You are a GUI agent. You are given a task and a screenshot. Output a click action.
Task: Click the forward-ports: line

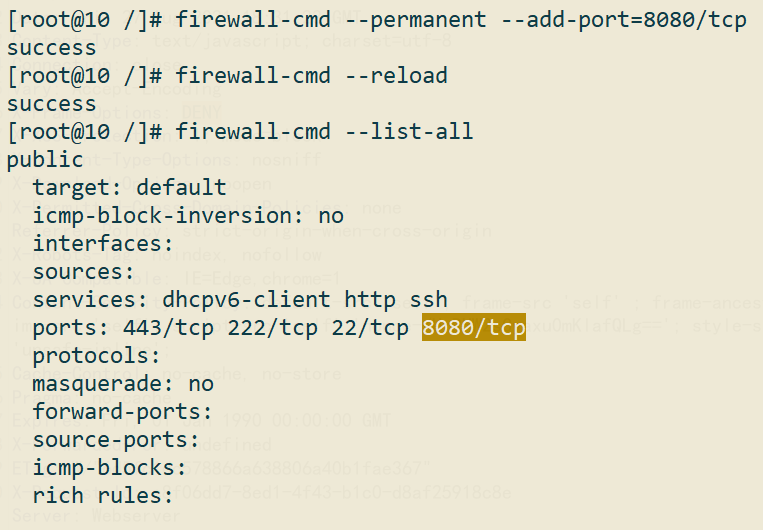[x=122, y=412]
